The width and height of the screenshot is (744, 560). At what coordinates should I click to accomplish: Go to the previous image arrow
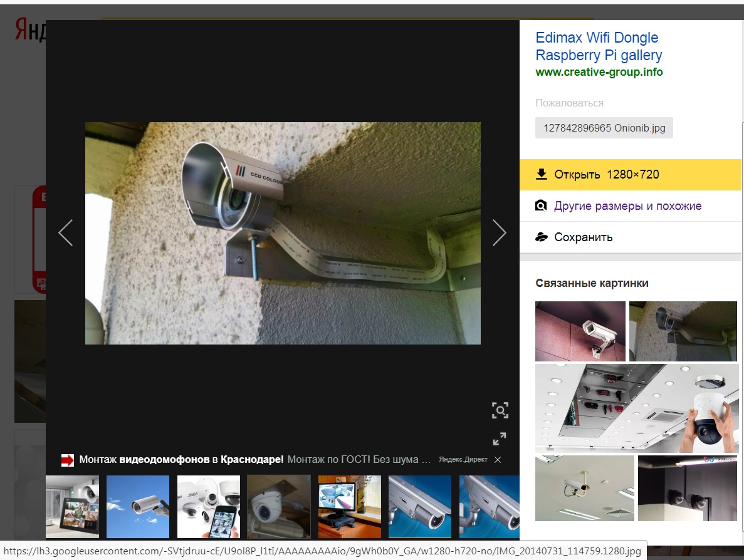[x=66, y=232]
